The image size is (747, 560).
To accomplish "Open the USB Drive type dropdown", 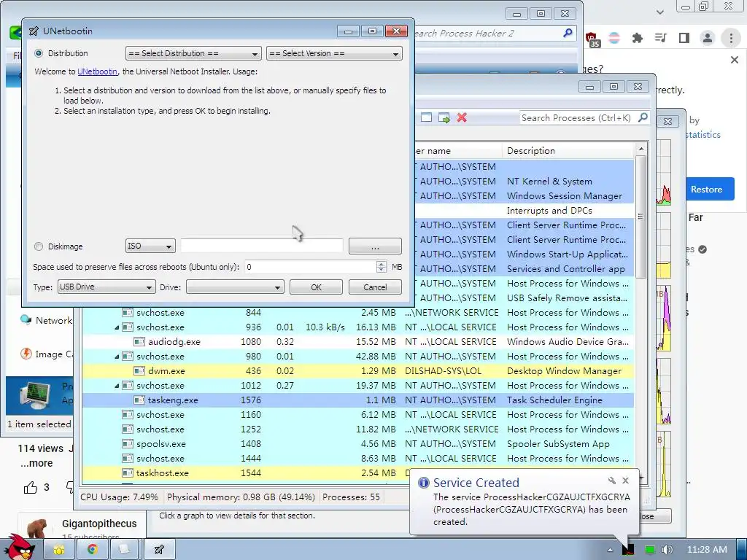I will coord(107,287).
